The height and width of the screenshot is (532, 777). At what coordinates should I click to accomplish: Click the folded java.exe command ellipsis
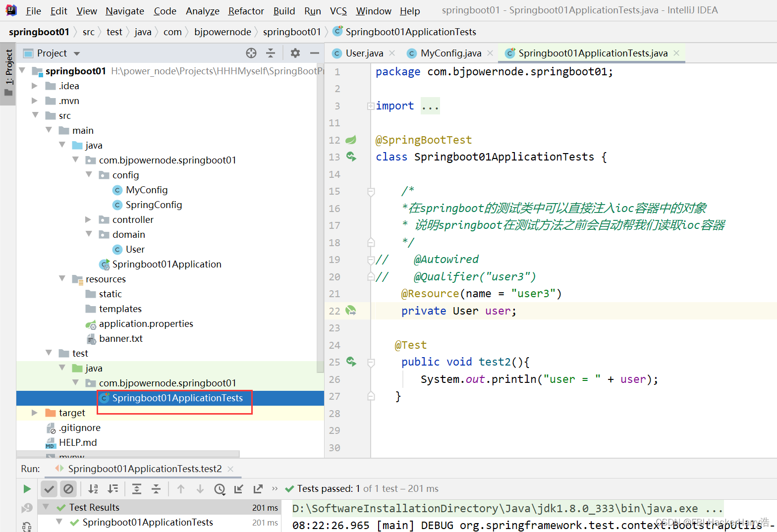tap(714, 509)
